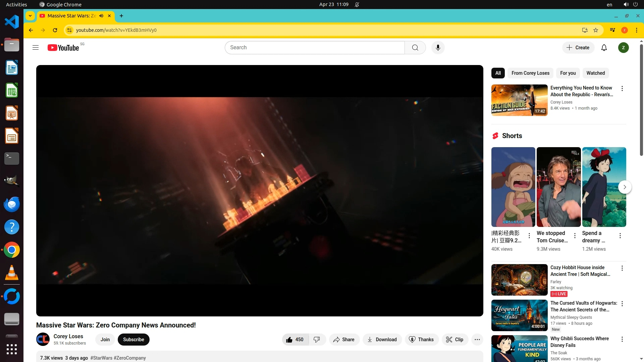Install app icon in address bar
The width and height of the screenshot is (644, 362).
585,30
